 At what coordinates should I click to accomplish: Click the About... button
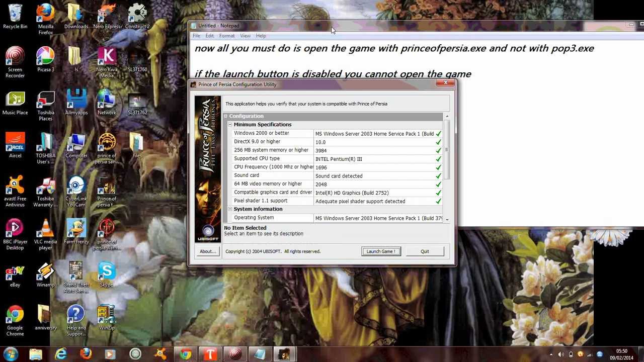click(208, 251)
